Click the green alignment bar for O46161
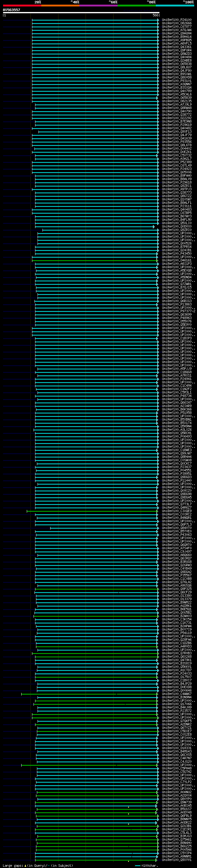The height and width of the screenshot is (868, 197). 95,260
